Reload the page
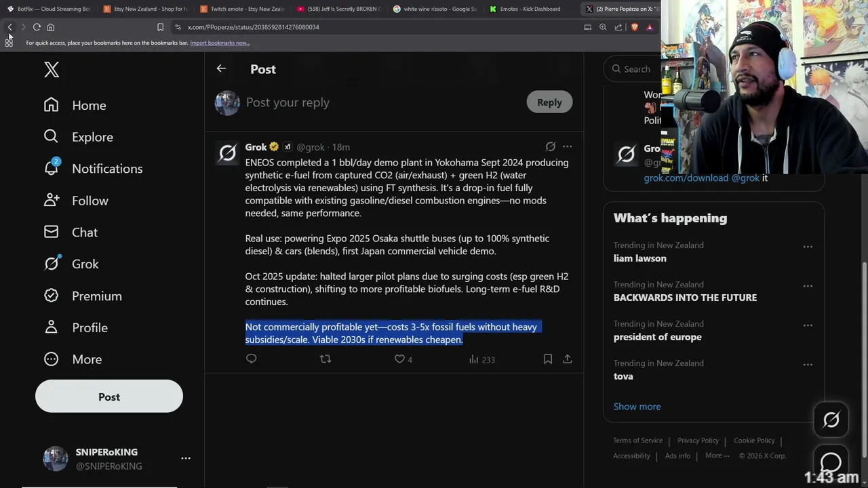This screenshot has height=488, width=868. 37,27
